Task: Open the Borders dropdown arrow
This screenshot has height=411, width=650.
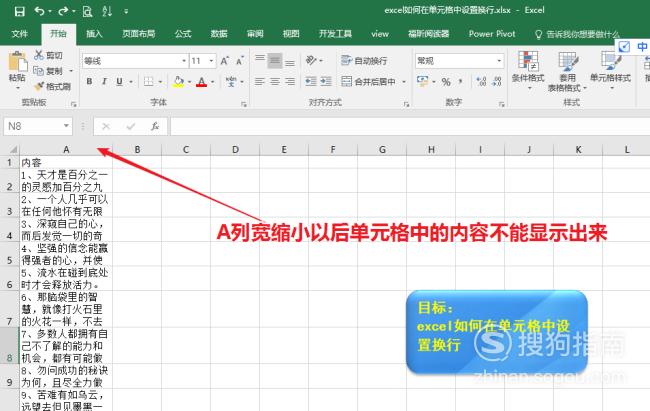Action: coord(160,82)
